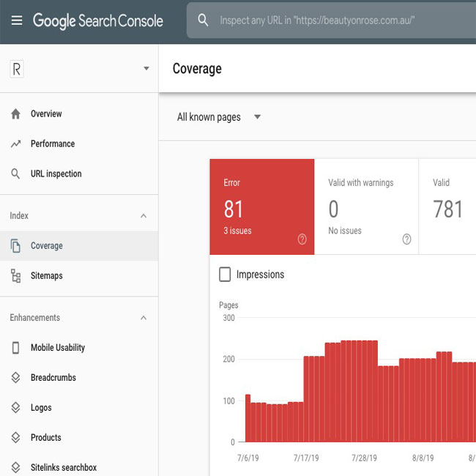
Task: Open the Products enhancement report
Action: [x=45, y=438]
